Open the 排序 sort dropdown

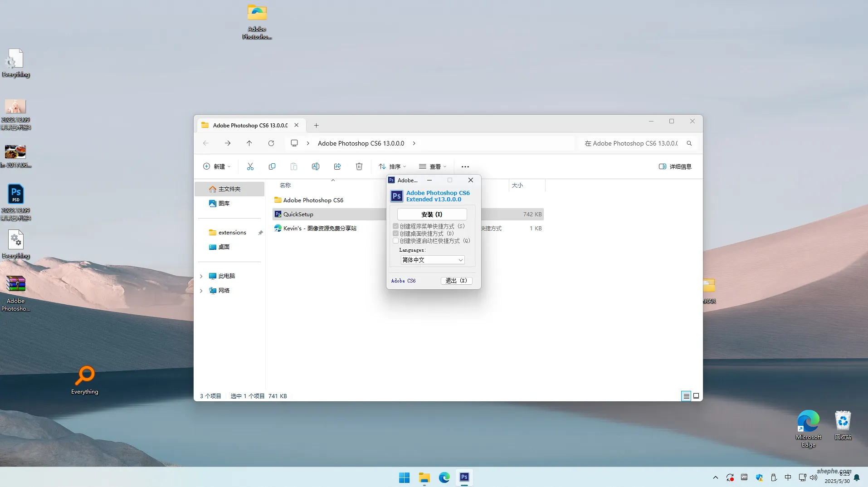pyautogui.click(x=392, y=166)
